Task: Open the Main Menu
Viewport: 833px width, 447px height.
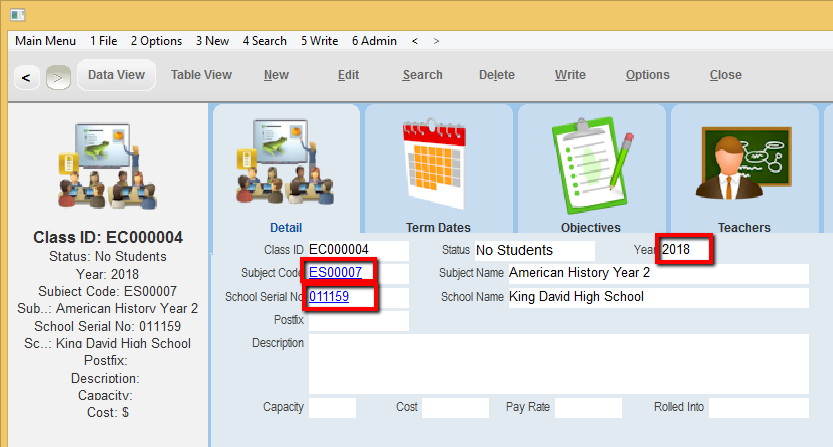Action: [x=45, y=41]
